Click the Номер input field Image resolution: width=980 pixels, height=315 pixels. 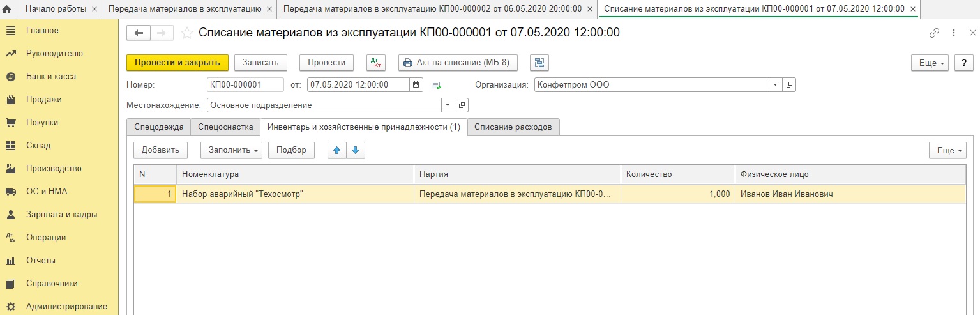(245, 84)
